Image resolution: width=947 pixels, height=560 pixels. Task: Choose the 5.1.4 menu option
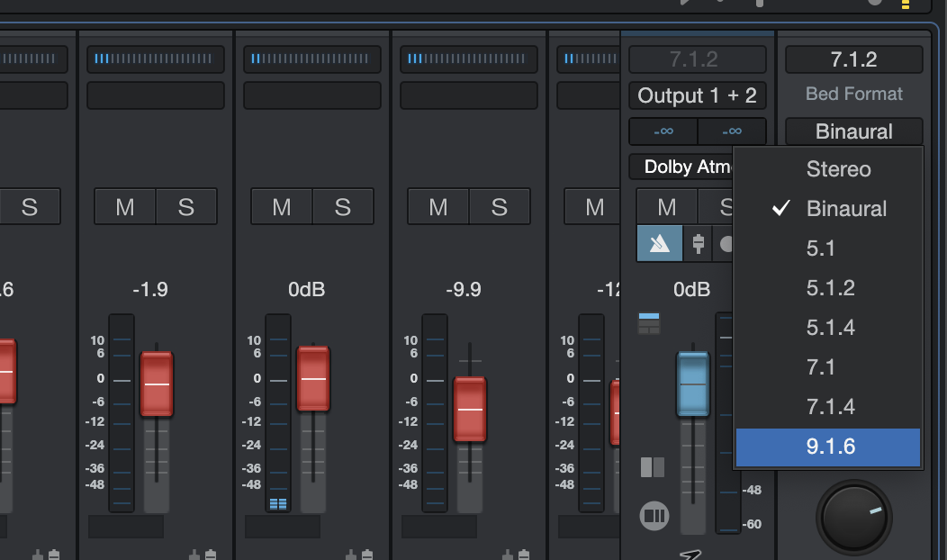click(x=828, y=328)
